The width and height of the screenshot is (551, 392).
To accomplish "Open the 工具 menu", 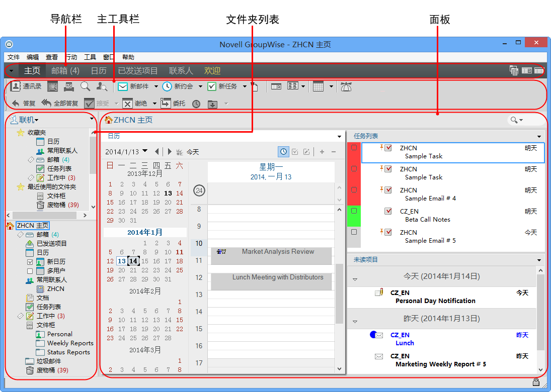I will (x=90, y=57).
